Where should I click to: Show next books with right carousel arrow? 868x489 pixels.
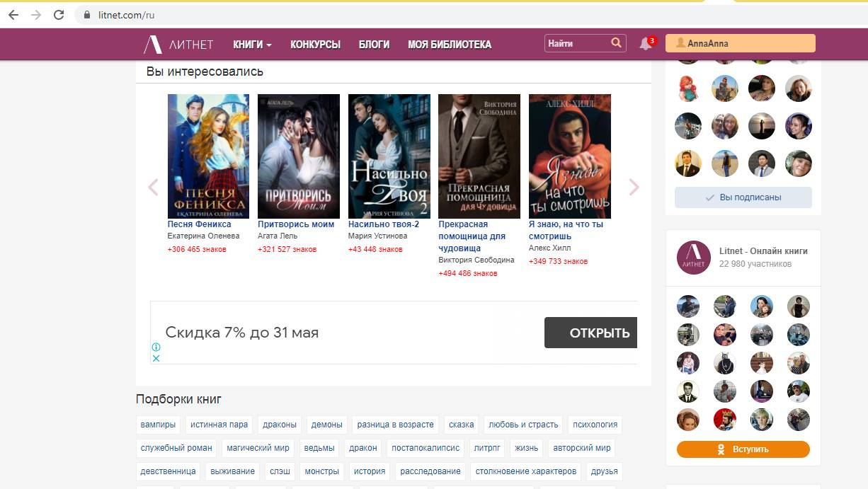[634, 187]
